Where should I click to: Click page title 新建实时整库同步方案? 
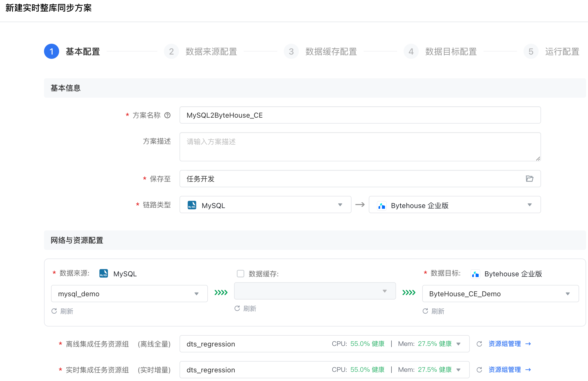pos(49,8)
